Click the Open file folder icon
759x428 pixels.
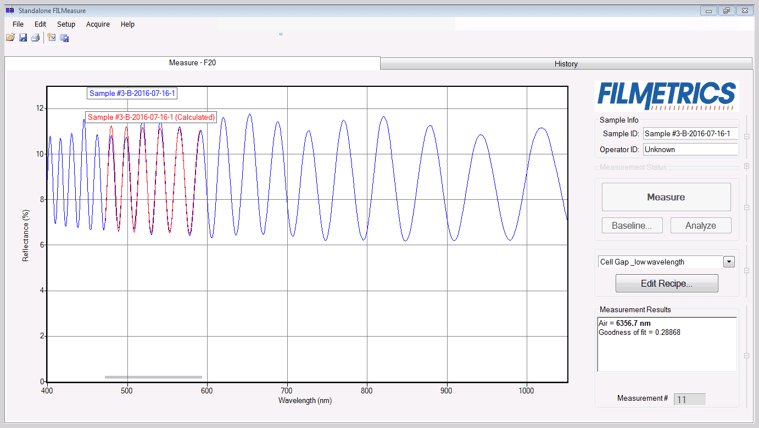10,38
